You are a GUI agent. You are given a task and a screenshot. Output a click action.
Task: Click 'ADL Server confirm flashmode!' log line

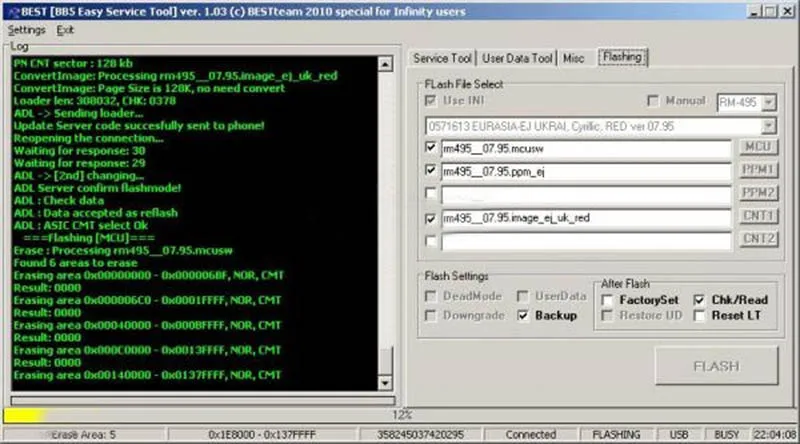(x=97, y=188)
